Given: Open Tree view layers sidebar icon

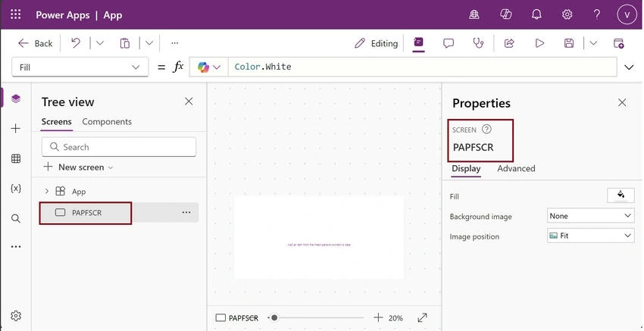Looking at the screenshot, I should click(x=16, y=98).
